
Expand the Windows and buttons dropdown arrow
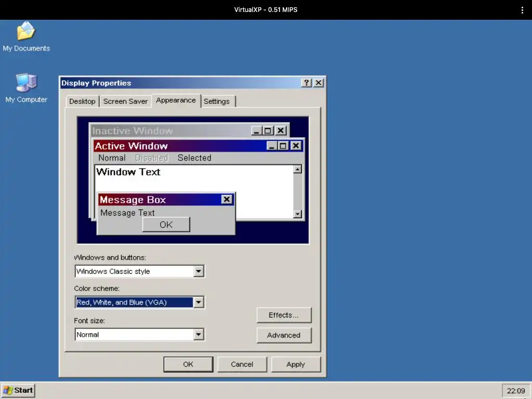point(198,271)
